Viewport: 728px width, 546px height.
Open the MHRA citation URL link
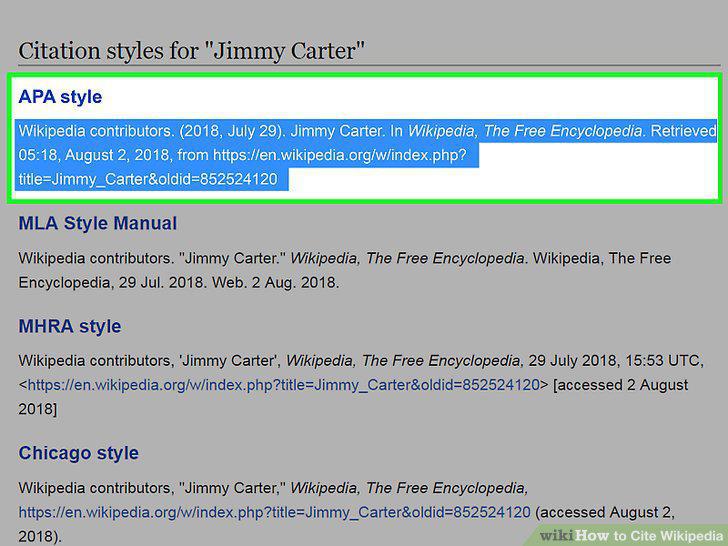click(x=284, y=385)
